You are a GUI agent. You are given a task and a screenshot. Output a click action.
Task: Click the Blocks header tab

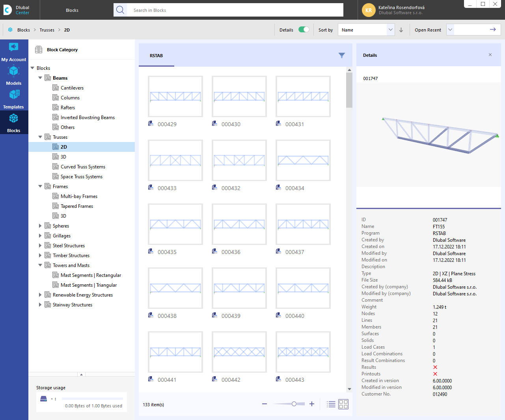coord(72,10)
